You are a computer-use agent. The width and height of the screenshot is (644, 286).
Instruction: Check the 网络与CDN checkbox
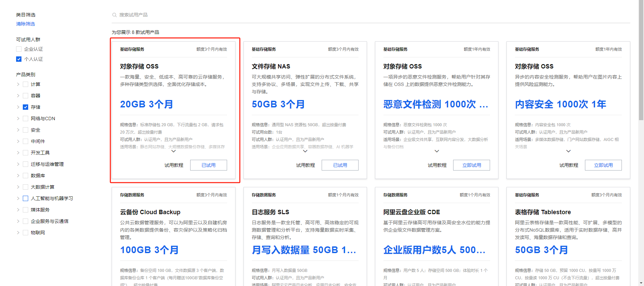click(25, 118)
